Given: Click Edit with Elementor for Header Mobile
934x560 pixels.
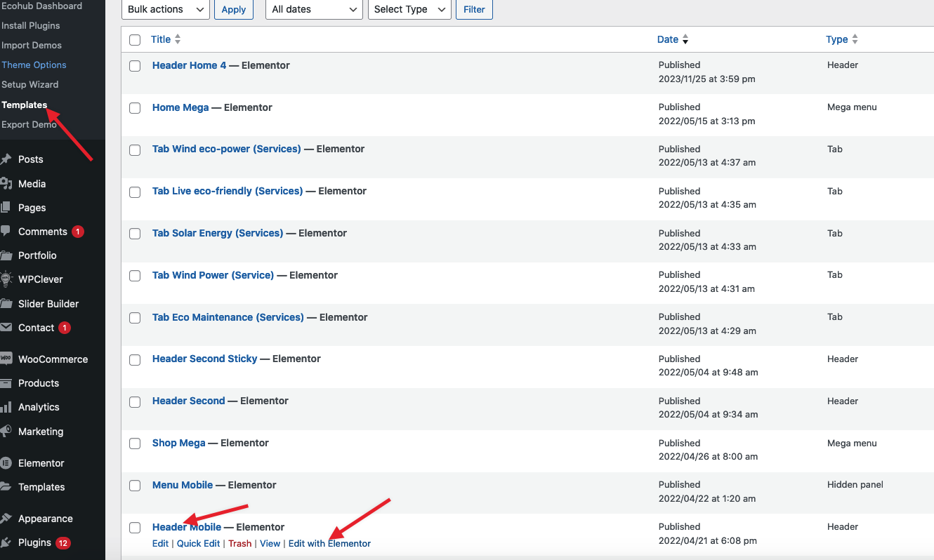Looking at the screenshot, I should (329, 543).
